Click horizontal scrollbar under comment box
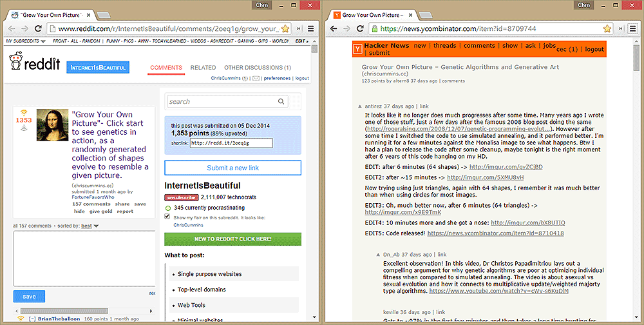This screenshot has width=644, height=325. tap(64, 311)
